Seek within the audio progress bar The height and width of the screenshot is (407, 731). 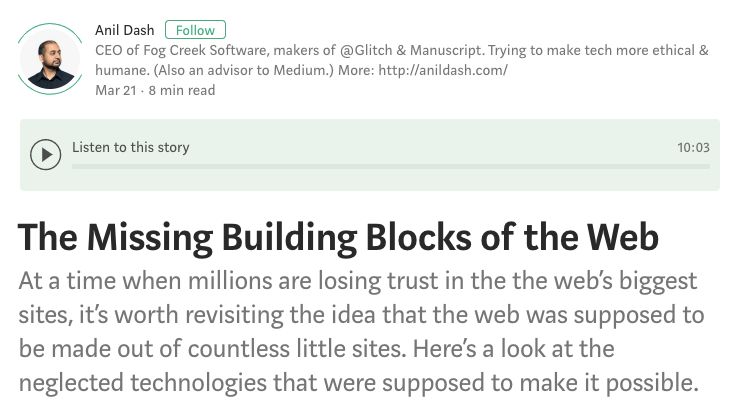[390, 165]
